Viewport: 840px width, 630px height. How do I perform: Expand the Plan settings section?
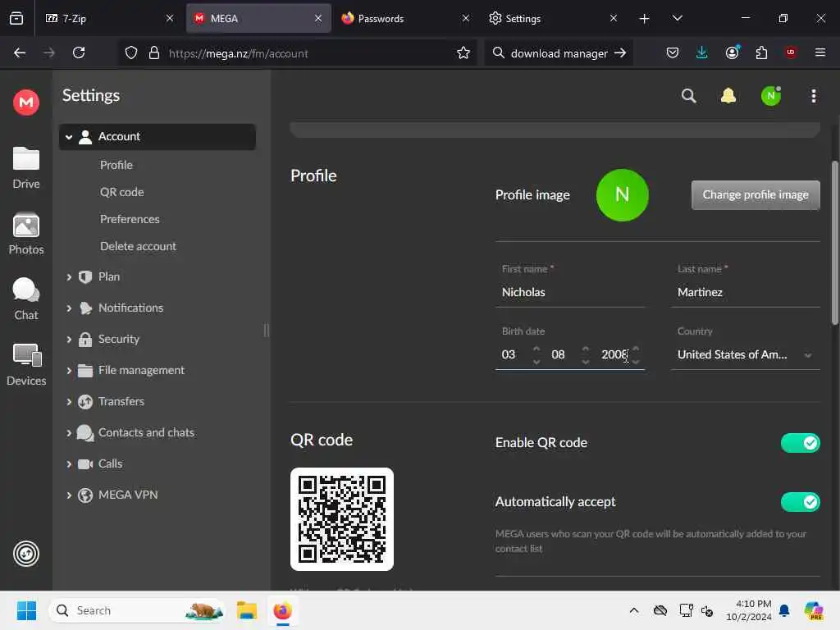tap(69, 277)
